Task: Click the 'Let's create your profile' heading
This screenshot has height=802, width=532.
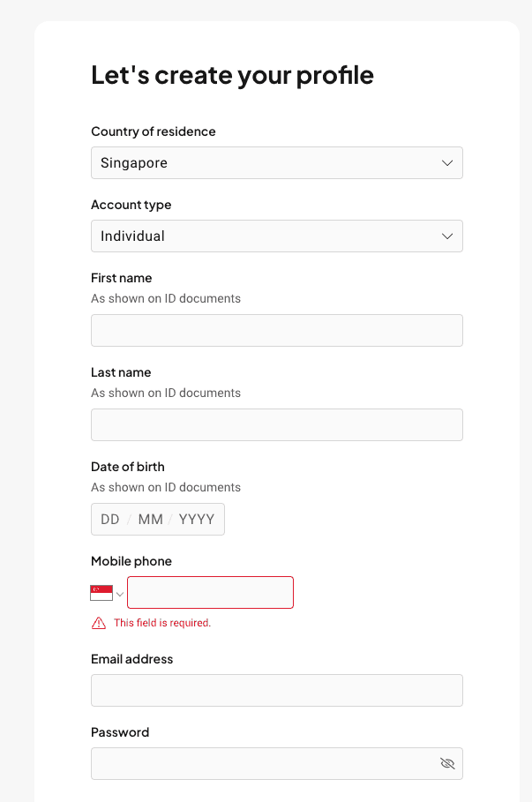Action: point(232,76)
